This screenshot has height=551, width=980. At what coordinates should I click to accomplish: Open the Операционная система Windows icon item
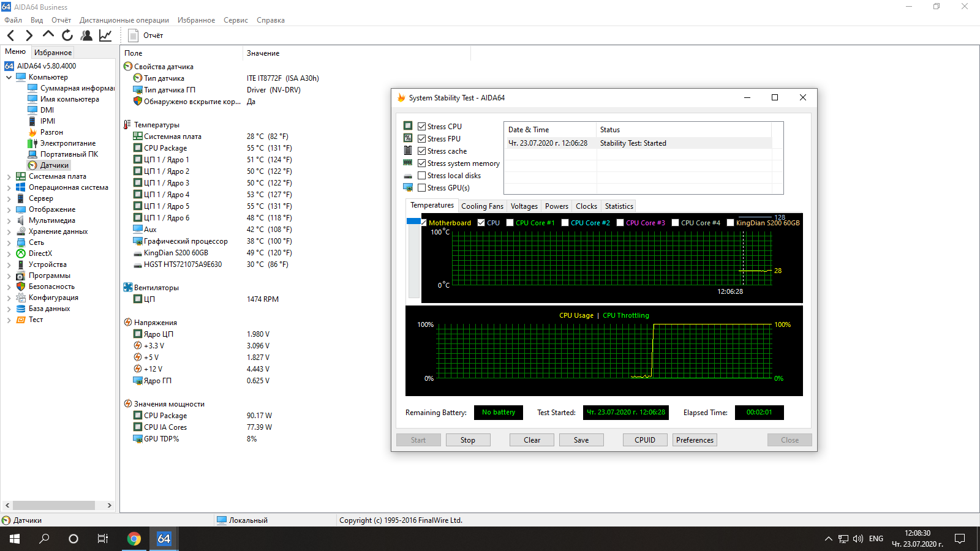click(21, 187)
